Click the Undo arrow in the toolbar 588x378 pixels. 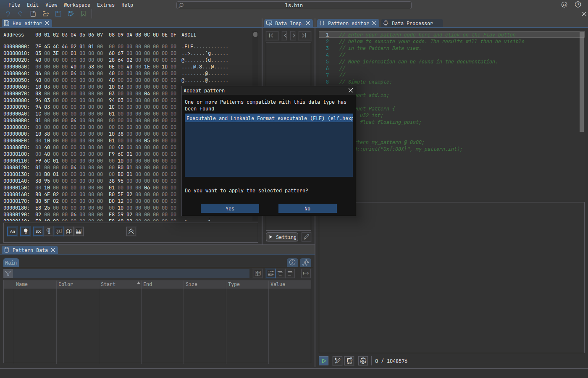[x=8, y=14]
